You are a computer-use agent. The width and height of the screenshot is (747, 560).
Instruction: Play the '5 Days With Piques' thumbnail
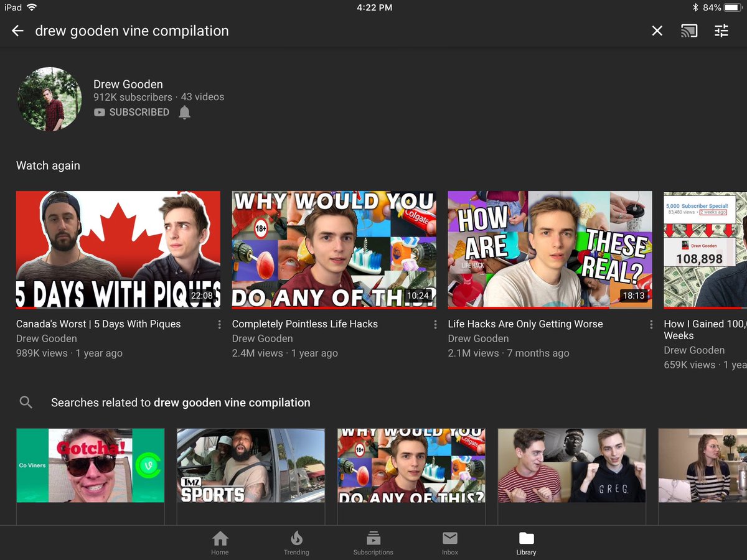[x=118, y=250]
